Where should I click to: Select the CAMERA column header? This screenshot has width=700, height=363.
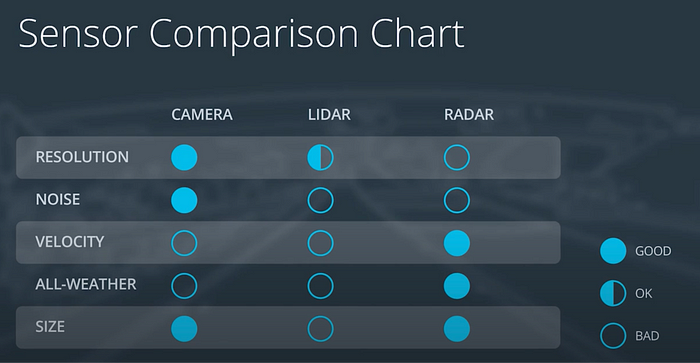tap(202, 115)
